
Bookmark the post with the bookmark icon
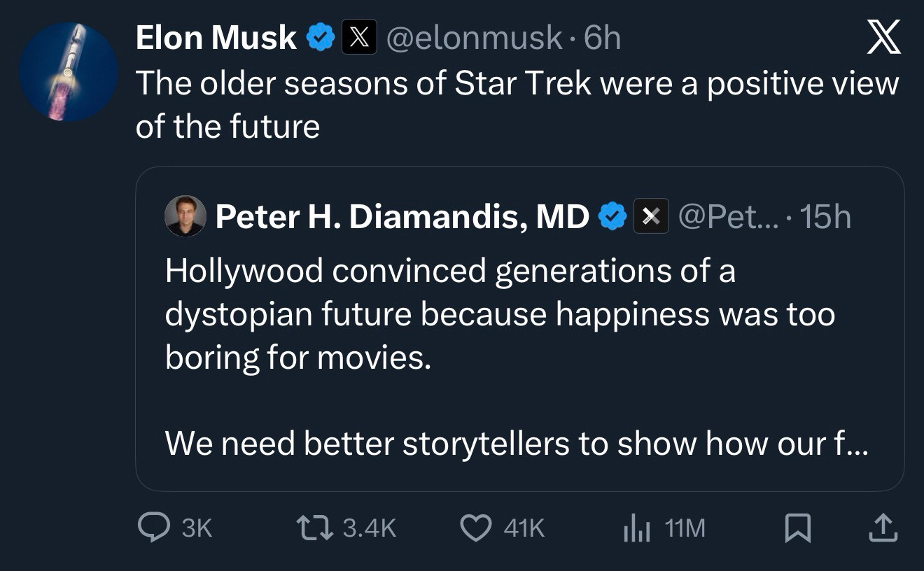tap(797, 528)
